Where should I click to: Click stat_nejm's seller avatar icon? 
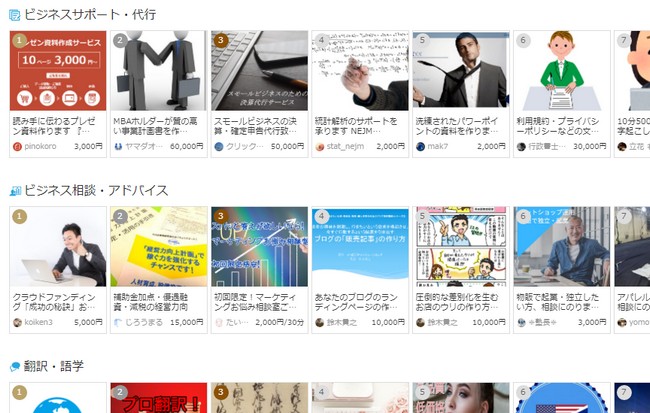click(320, 146)
